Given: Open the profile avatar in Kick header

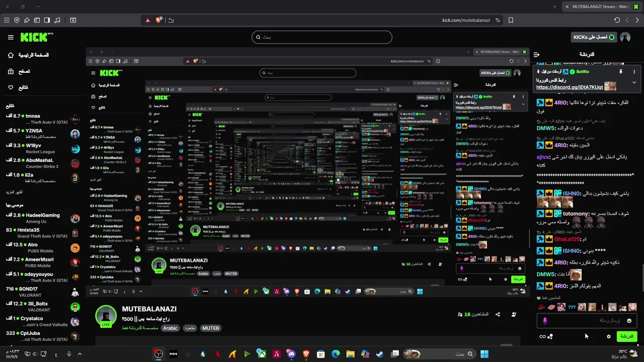Looking at the screenshot, I should pos(625,37).
